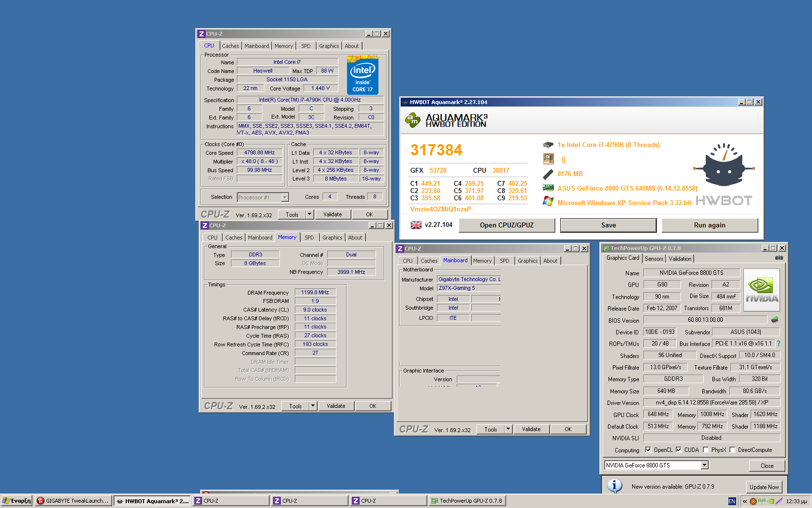Click the camera screenshot icon in GPU-Z
The height and width of the screenshot is (508, 812).
(779, 258)
